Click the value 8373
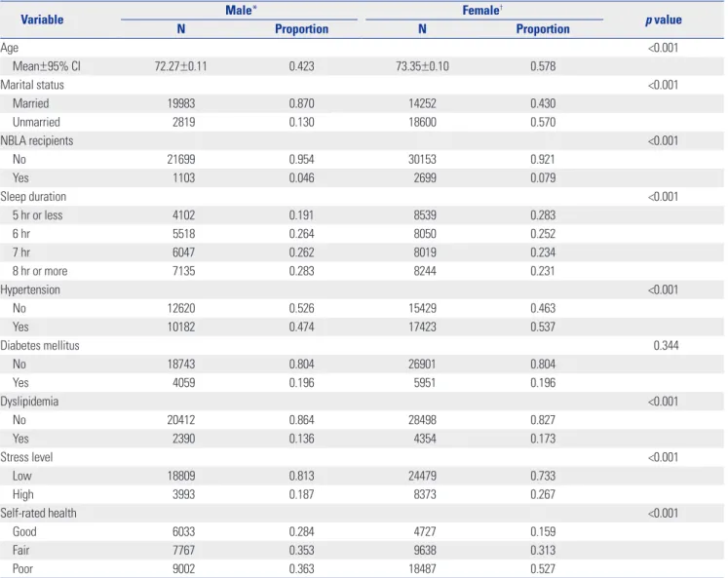This screenshot has height=578, width=728. click(x=425, y=494)
